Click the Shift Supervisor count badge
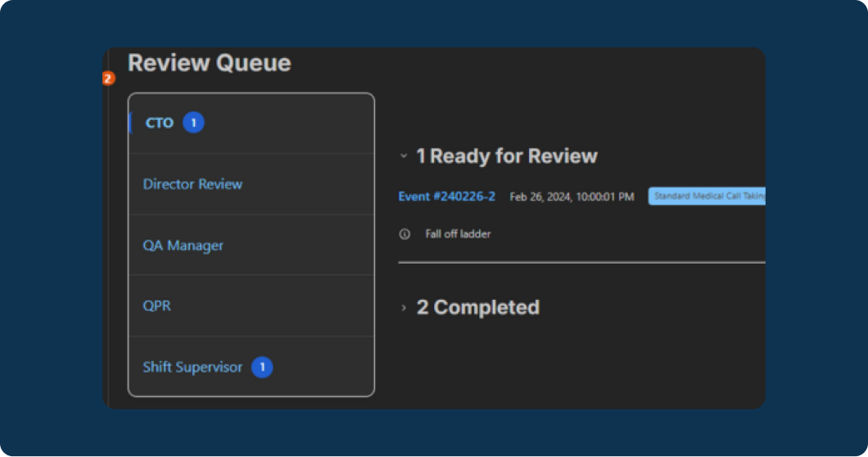868x457 pixels. point(262,367)
